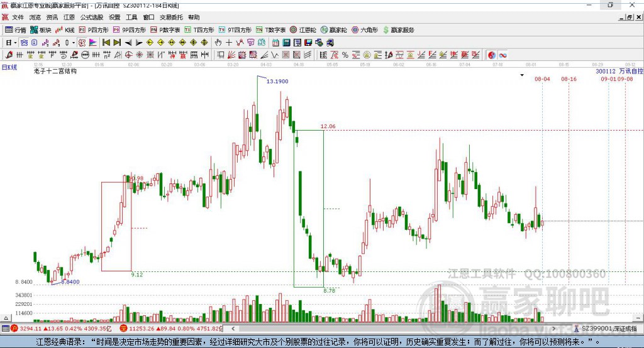Select the n² grid tool
The height and width of the screenshot is (348, 644).
[107, 55]
